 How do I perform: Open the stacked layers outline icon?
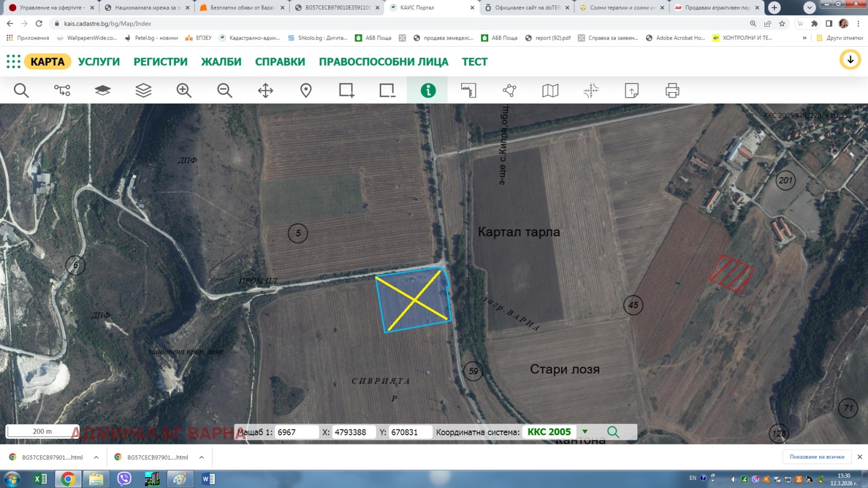[143, 90]
